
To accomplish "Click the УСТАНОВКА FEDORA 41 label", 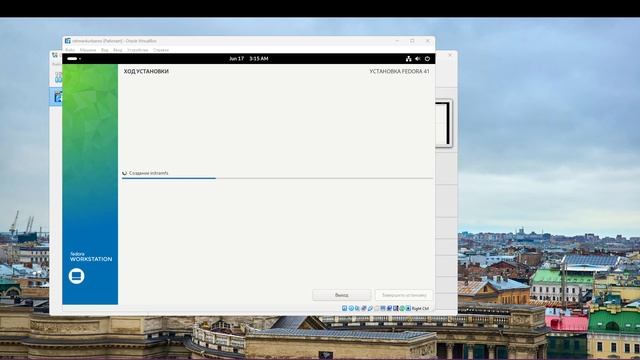I will pos(399,71).
